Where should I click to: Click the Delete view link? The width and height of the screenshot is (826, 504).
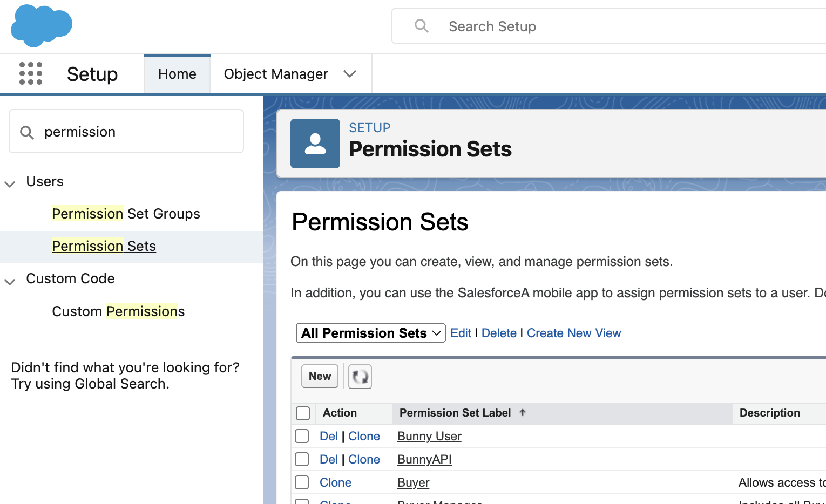[499, 333]
